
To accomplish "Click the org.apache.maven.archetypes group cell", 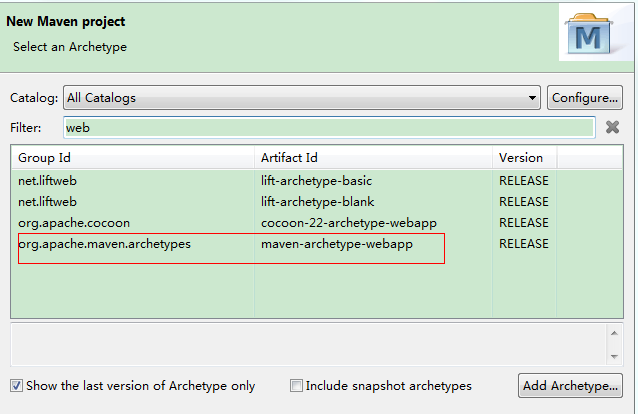I will [105, 244].
